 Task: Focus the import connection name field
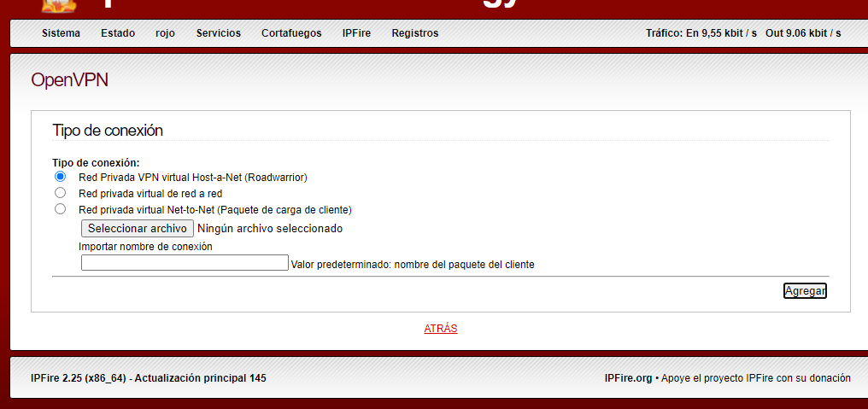click(x=185, y=262)
